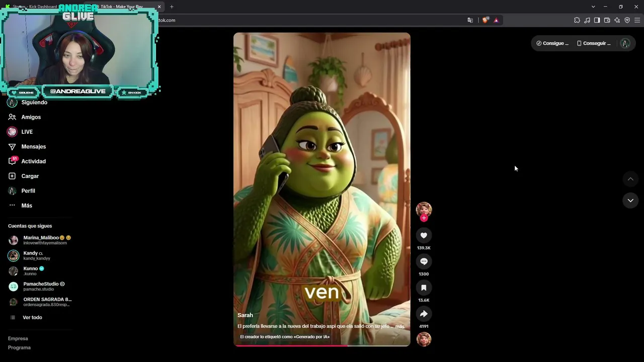Click the address bar showing tiktok.com
The width and height of the screenshot is (644, 362).
(x=312, y=20)
